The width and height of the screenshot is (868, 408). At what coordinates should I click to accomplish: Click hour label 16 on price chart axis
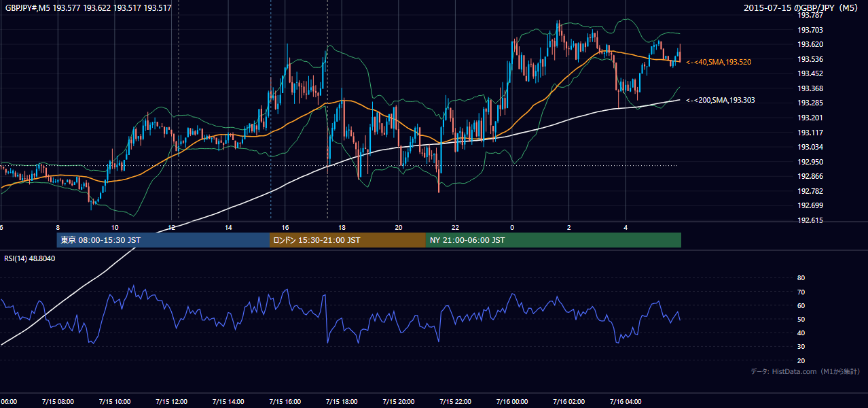[x=285, y=227]
